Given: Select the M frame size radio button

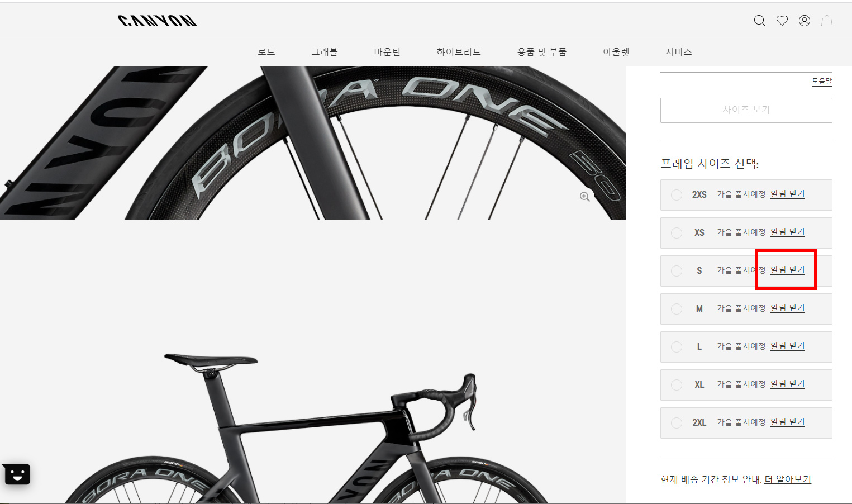Looking at the screenshot, I should [x=677, y=308].
